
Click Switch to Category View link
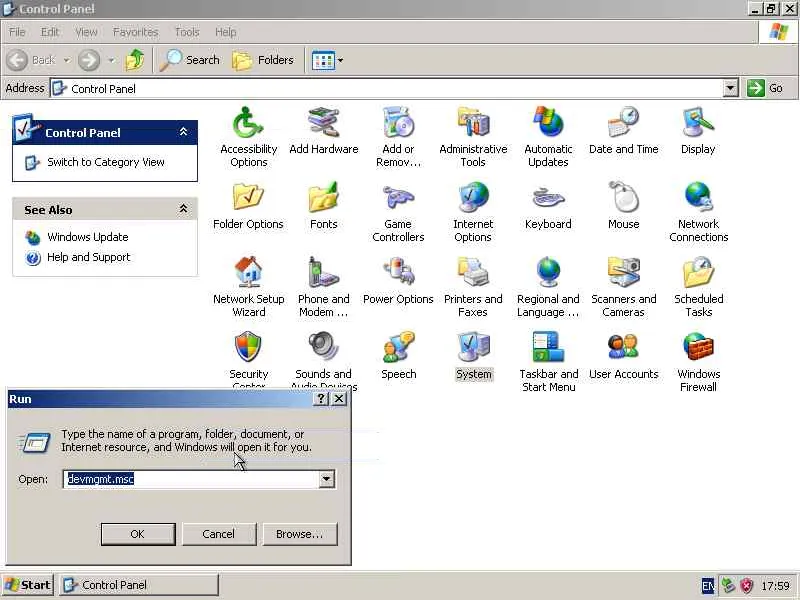[x=106, y=162]
